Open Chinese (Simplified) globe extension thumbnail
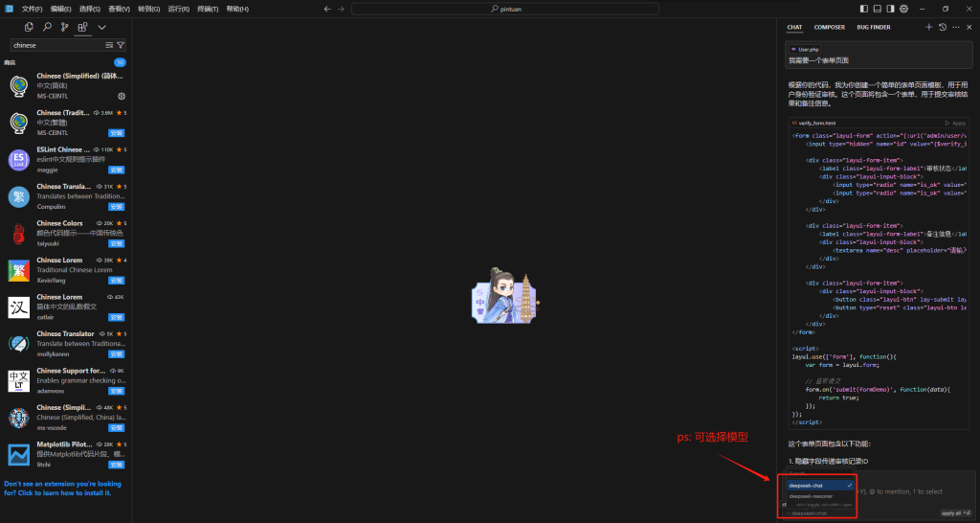The width and height of the screenshot is (980, 523). 19,86
